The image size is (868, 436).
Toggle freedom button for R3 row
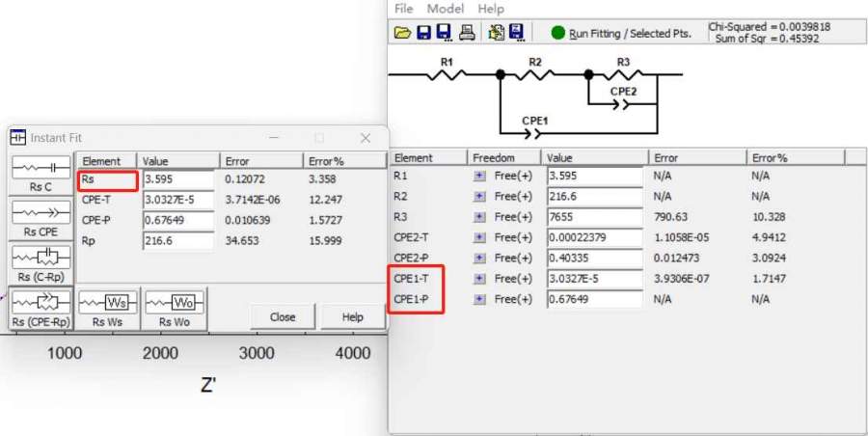[x=479, y=217]
